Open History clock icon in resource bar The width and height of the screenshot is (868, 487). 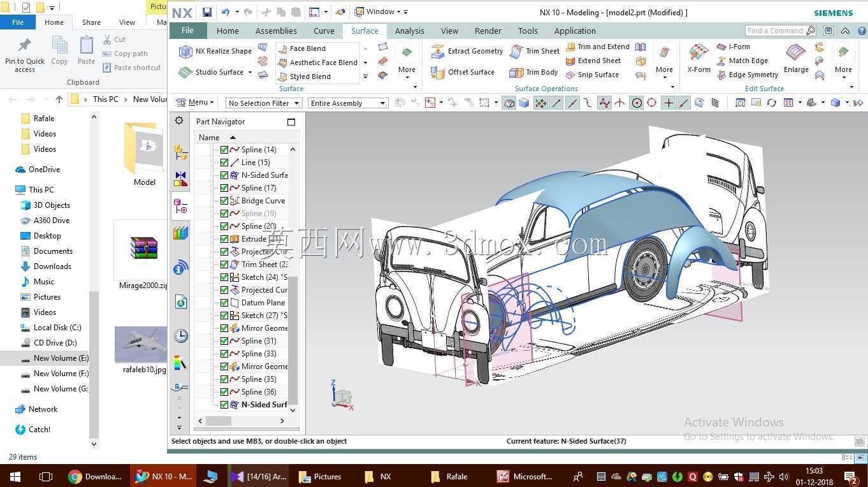(x=180, y=336)
